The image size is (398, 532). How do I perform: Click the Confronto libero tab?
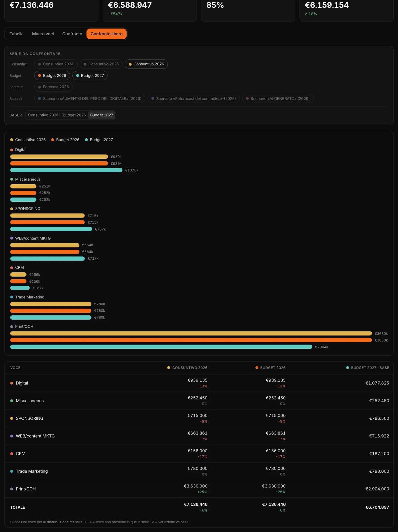(106, 34)
